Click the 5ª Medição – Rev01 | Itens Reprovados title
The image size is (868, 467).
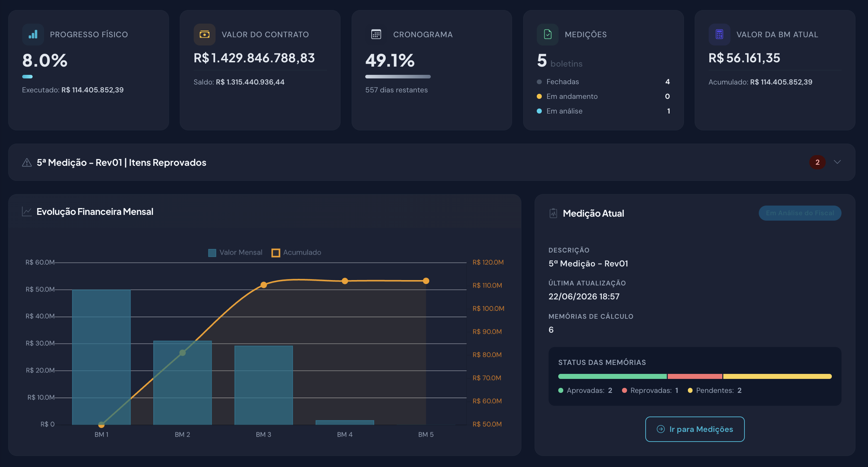(x=121, y=163)
